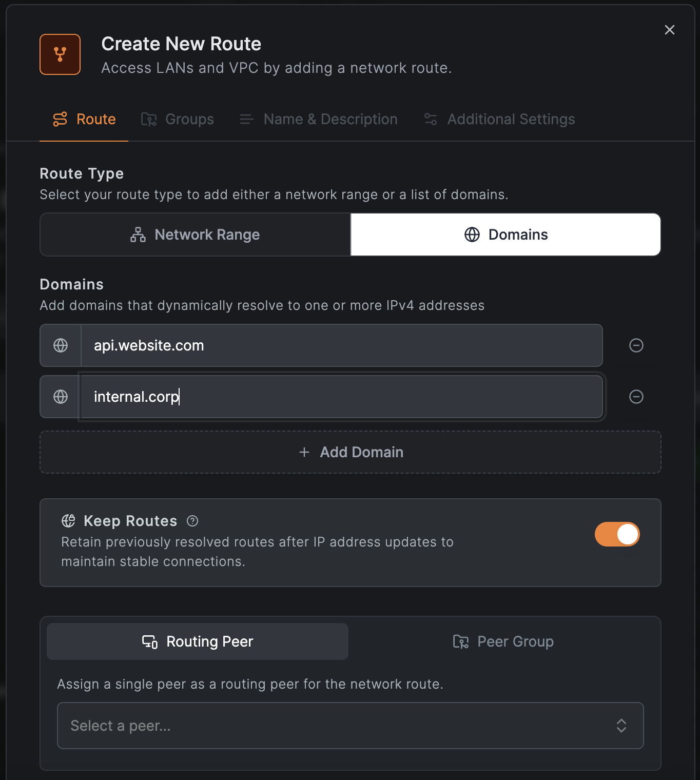The width and height of the screenshot is (700, 780).
Task: Remove the internal.corp domain entry
Action: 636,397
